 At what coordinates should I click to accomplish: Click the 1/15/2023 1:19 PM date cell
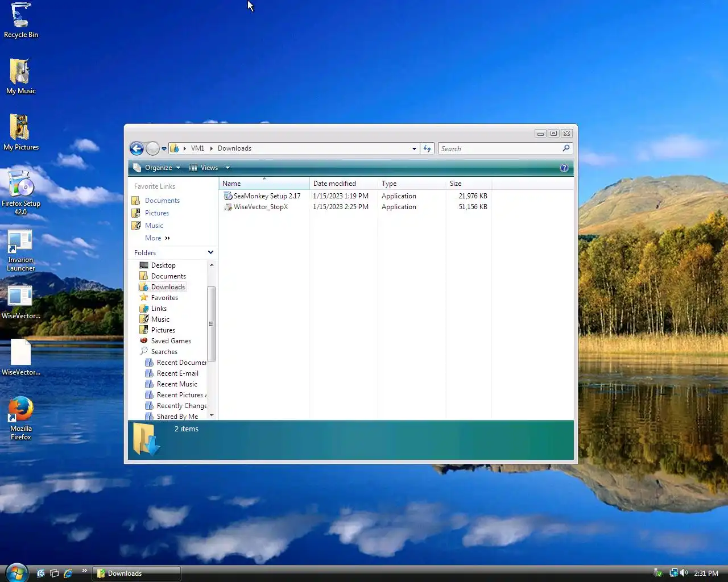point(341,196)
